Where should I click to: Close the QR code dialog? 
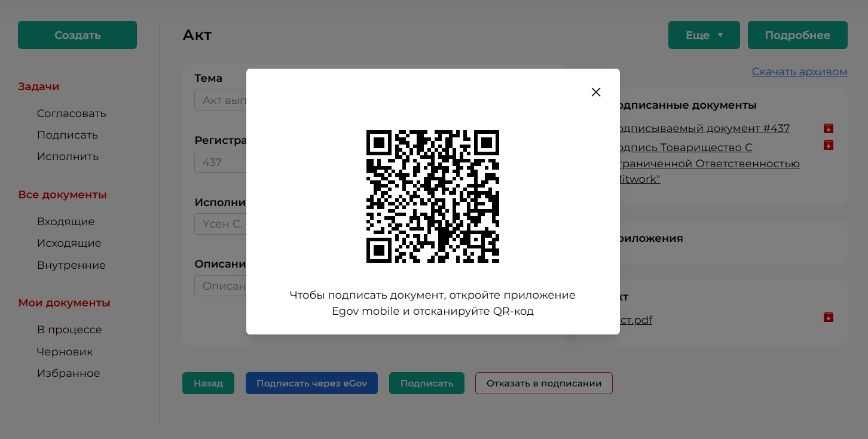click(595, 92)
